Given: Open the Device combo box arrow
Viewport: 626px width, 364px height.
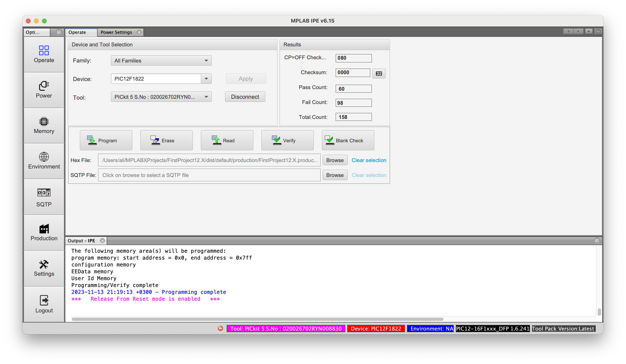Looking at the screenshot, I should pos(206,79).
